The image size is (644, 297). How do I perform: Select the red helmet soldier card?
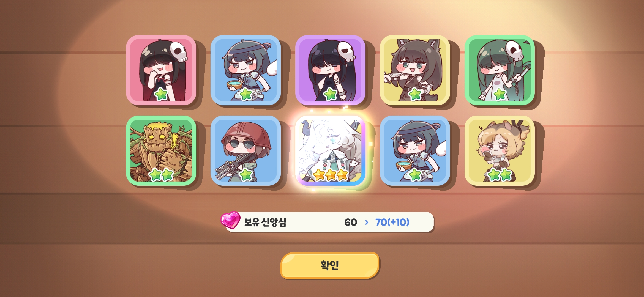pos(245,150)
